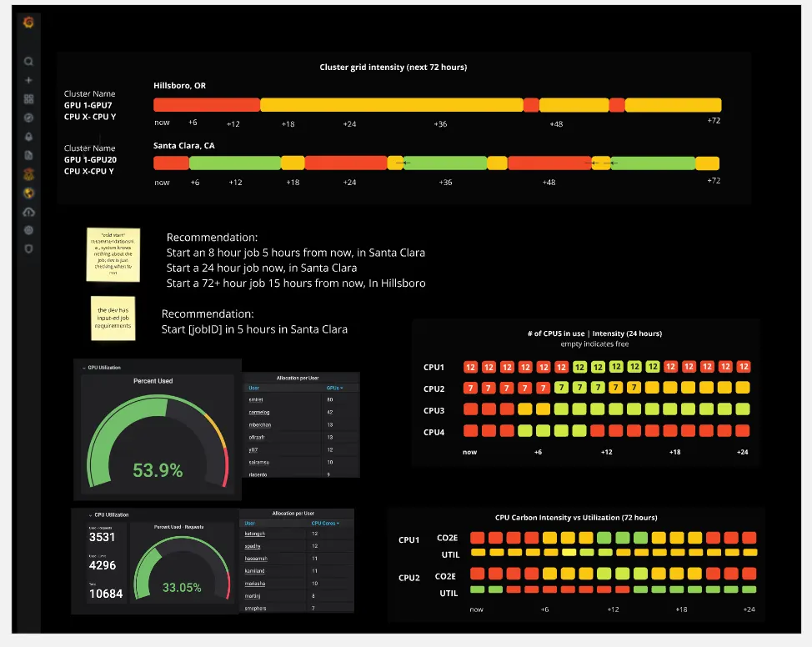The width and height of the screenshot is (812, 647).
Task: Click the first green CPU2 UTIL cell
Action: [x=477, y=589]
